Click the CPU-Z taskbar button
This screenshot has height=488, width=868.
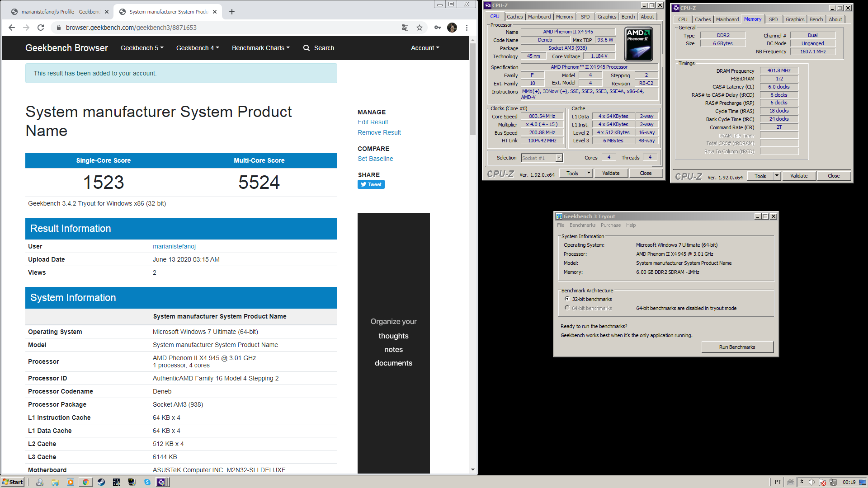tap(163, 482)
